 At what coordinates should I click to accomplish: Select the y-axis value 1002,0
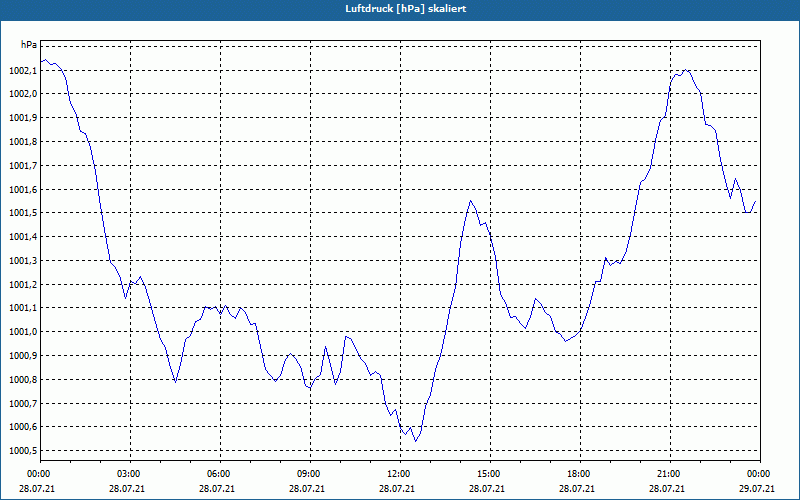pos(23,94)
